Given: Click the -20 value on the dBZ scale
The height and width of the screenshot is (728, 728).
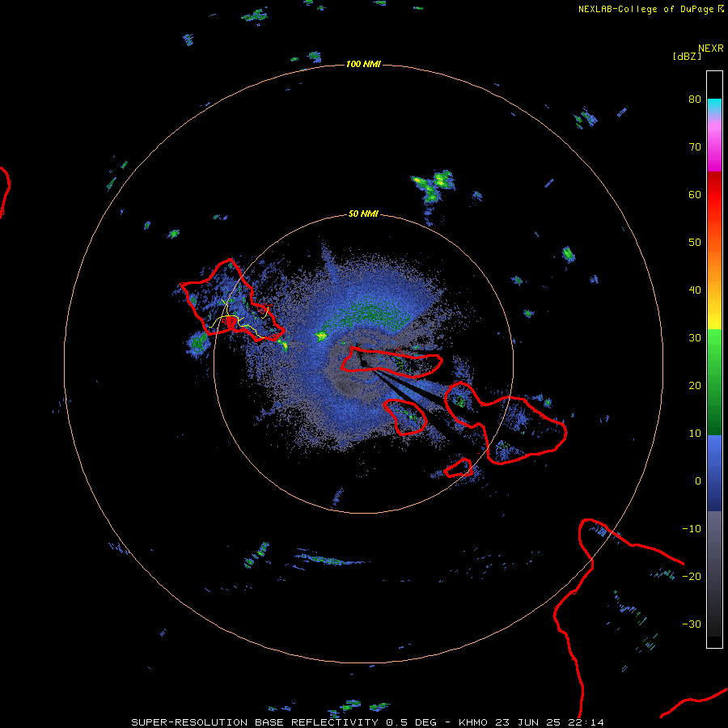Looking at the screenshot, I should coord(692,577).
